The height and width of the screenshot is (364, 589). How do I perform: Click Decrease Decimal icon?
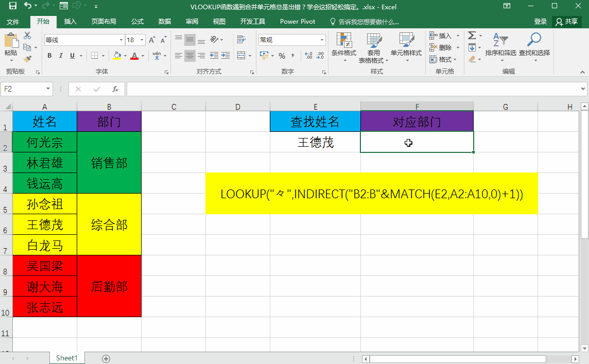(x=320, y=56)
